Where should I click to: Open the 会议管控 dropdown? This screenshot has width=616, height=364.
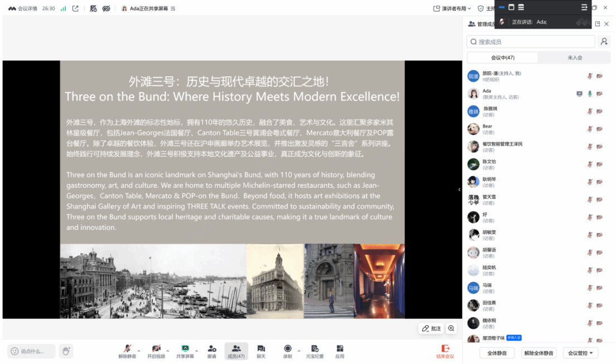point(580,353)
